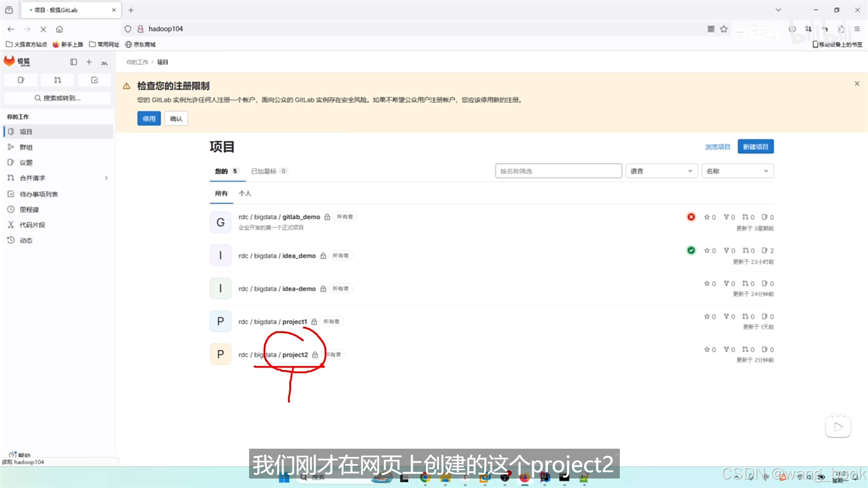Bookmark this page with star icon
The width and height of the screenshot is (868, 488).
(724, 29)
